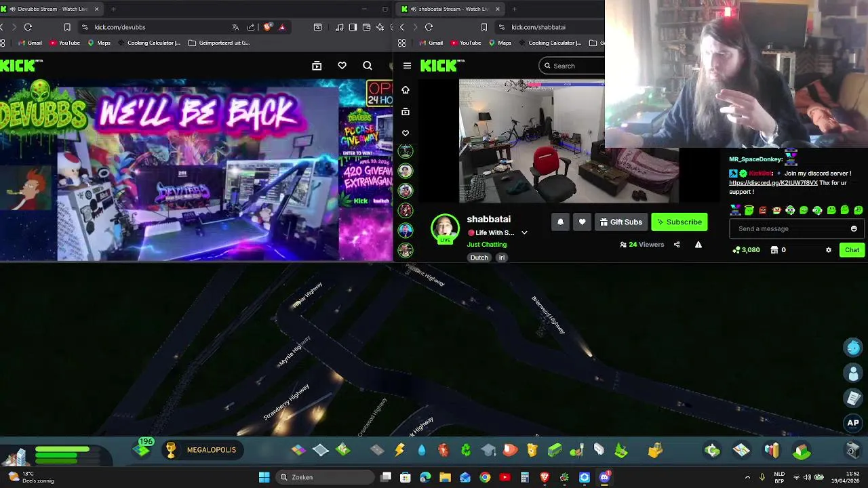Open YouTube from Windows taskbar
The height and width of the screenshot is (488, 868).
(x=505, y=477)
